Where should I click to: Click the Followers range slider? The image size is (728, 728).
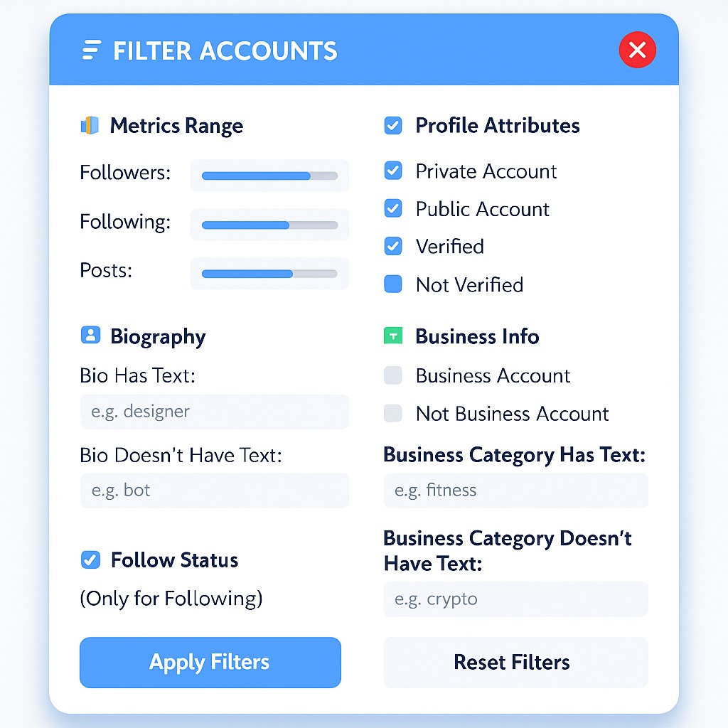click(x=269, y=176)
